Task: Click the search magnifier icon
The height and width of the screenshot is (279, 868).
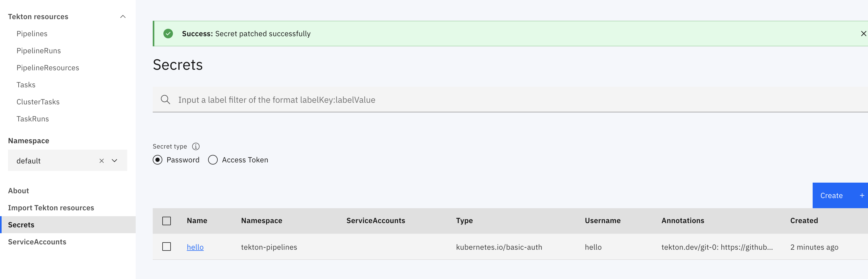Action: coord(166,99)
